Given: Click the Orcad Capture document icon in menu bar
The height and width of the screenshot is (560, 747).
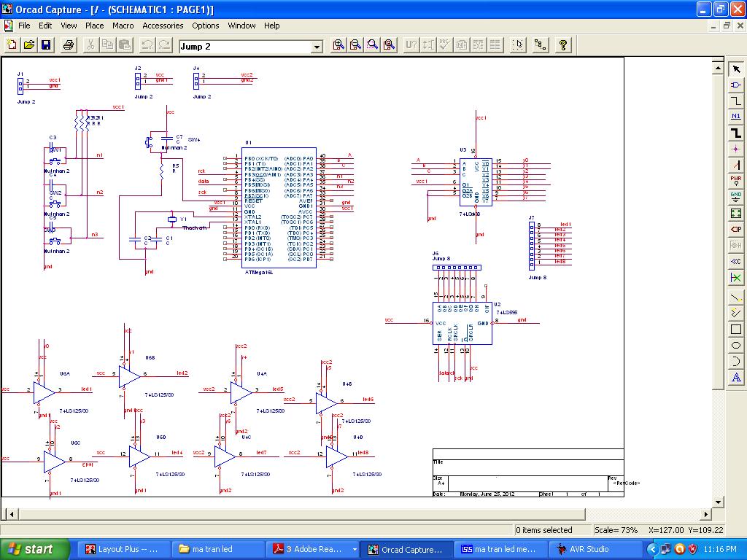Looking at the screenshot, I should [x=7, y=26].
